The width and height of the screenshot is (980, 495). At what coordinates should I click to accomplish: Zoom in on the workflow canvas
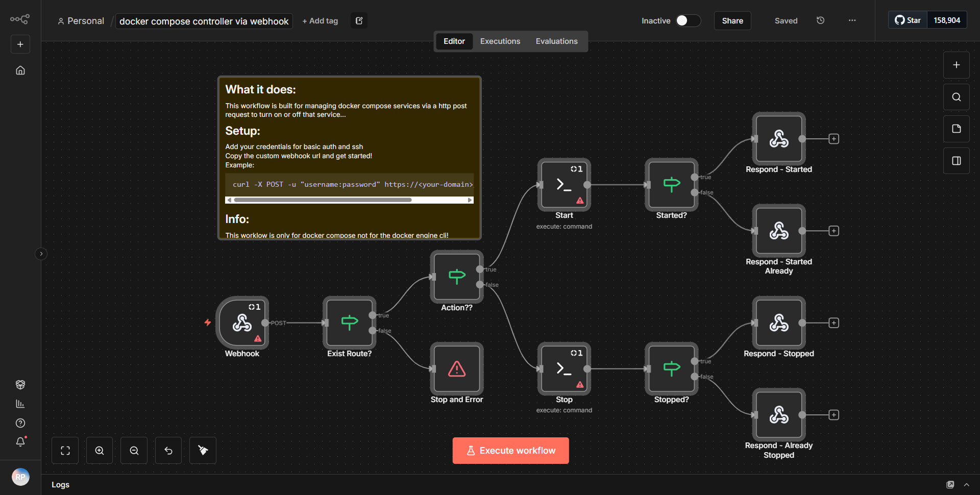(99, 450)
